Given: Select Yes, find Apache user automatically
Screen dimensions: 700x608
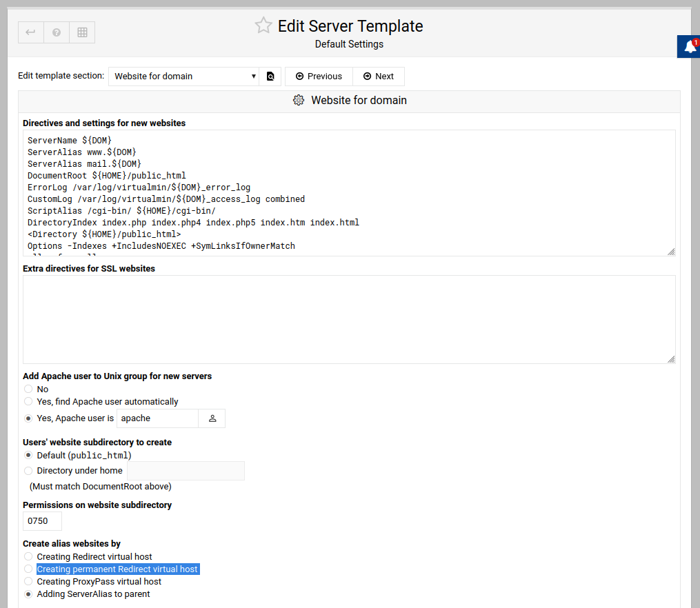Looking at the screenshot, I should pos(28,402).
